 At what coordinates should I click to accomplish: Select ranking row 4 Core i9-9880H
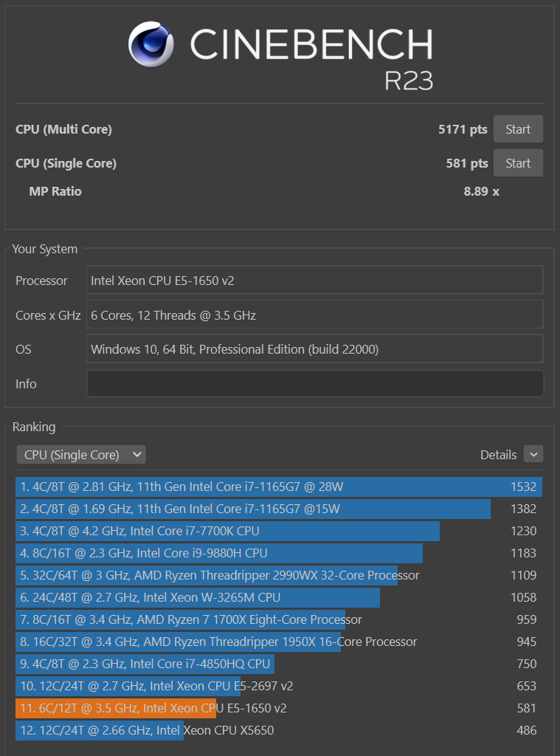pyautogui.click(x=279, y=554)
